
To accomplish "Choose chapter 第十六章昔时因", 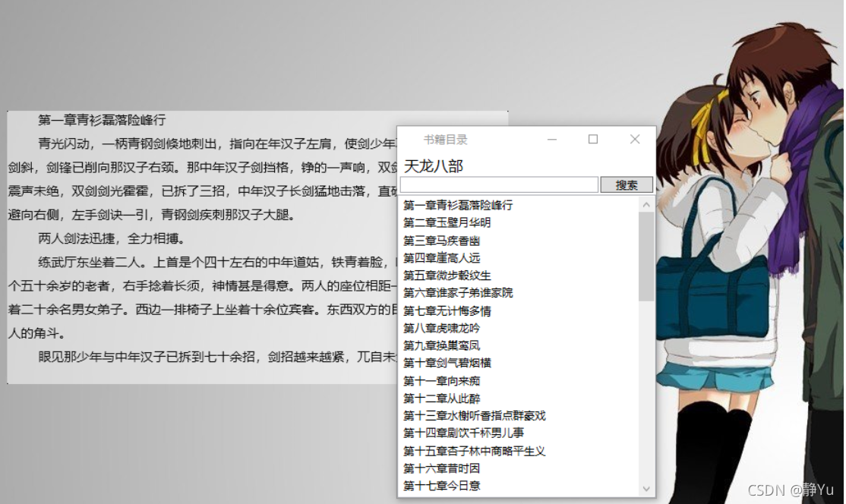I will point(441,468).
